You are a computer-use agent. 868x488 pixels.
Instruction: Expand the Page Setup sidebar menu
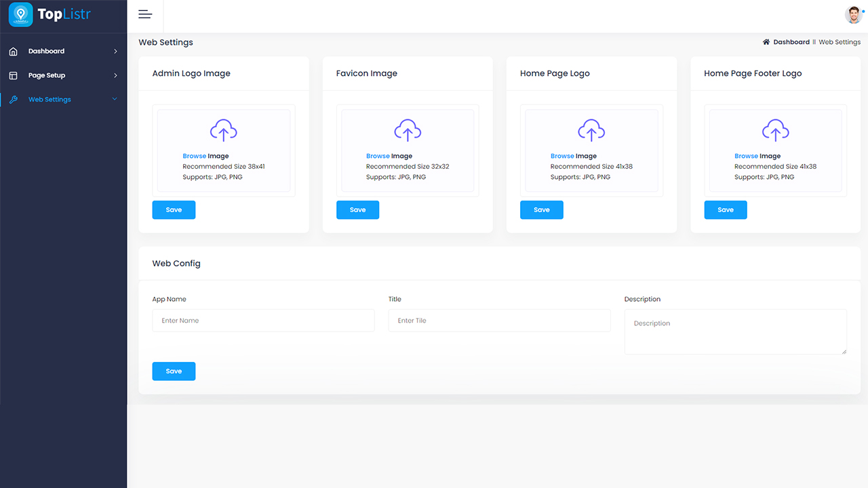click(115, 75)
